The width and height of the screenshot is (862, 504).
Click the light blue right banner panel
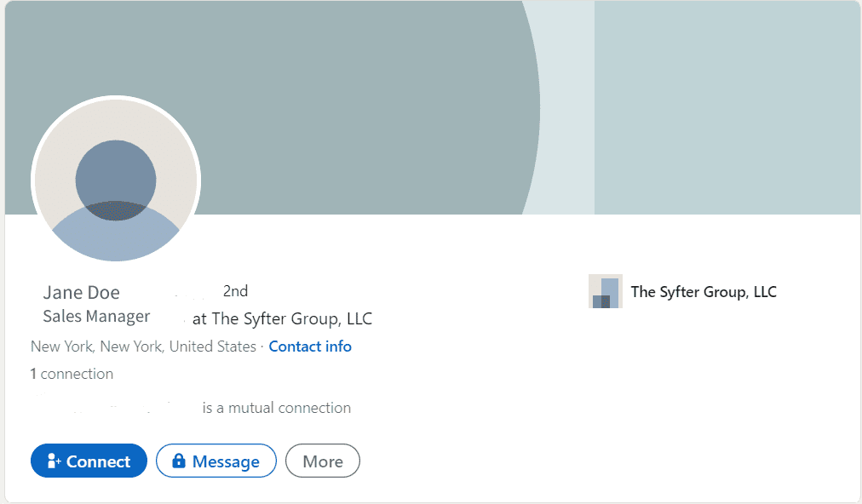click(x=727, y=107)
